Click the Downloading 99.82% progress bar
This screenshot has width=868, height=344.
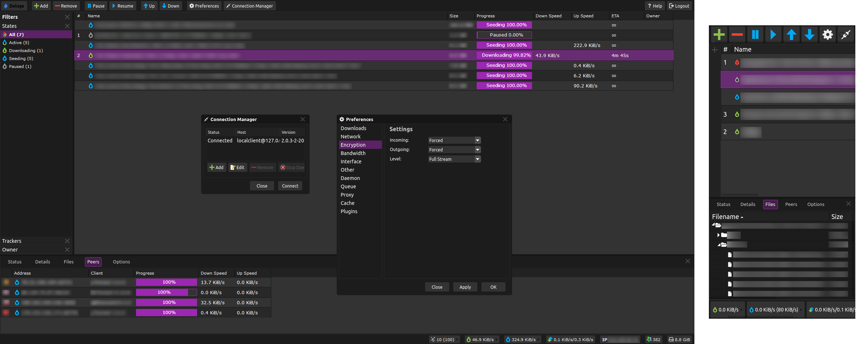tap(504, 55)
